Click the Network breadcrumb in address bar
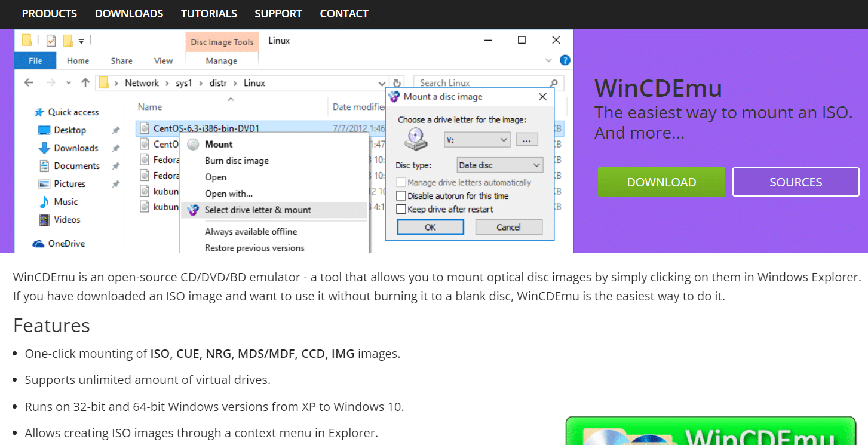The image size is (868, 445). (x=142, y=83)
